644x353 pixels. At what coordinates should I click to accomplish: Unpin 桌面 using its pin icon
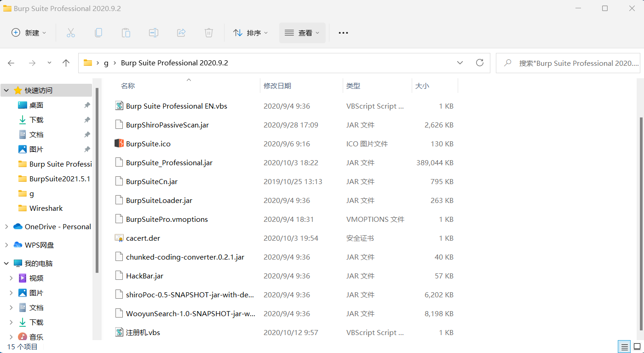point(87,105)
